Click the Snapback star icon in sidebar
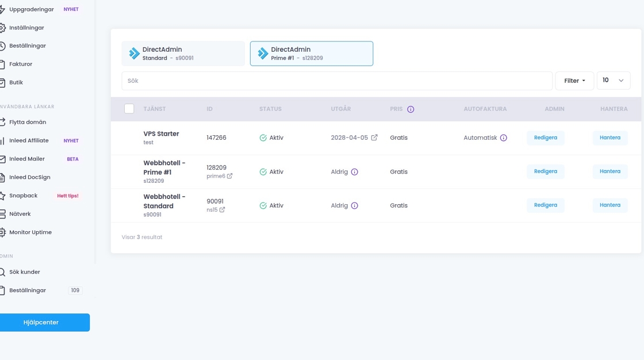 point(2,196)
